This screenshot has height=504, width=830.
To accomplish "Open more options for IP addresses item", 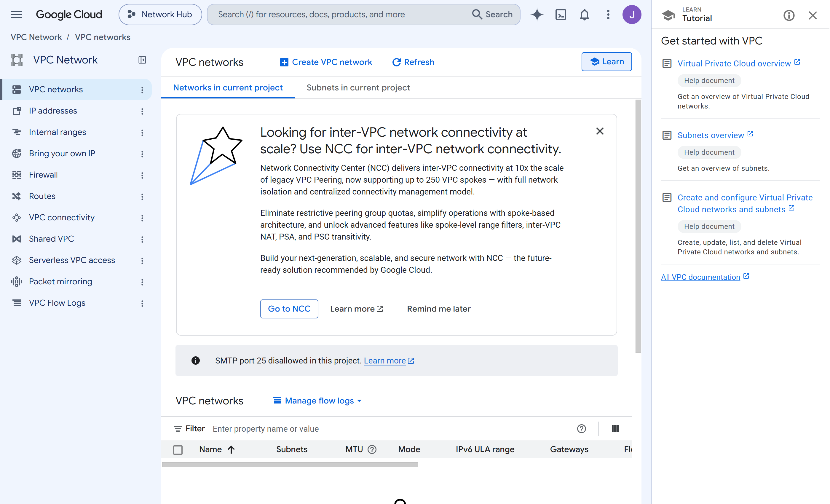I will tap(142, 111).
